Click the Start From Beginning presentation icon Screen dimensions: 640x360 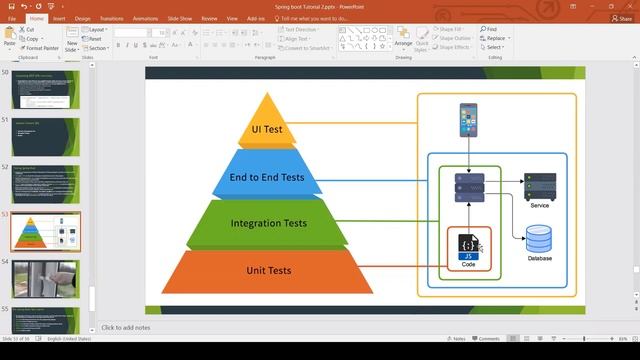[51, 7]
